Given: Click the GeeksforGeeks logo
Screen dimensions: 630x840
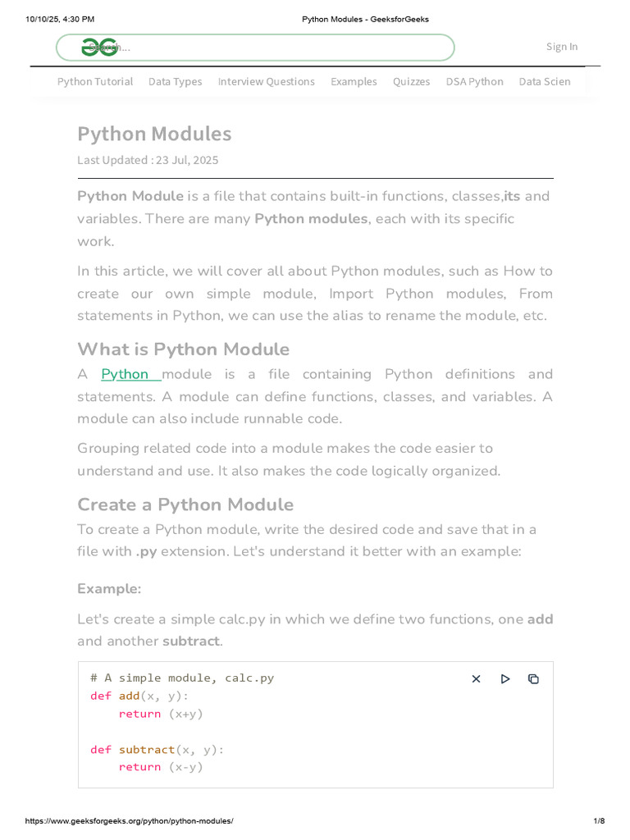Looking at the screenshot, I should pos(99,48).
